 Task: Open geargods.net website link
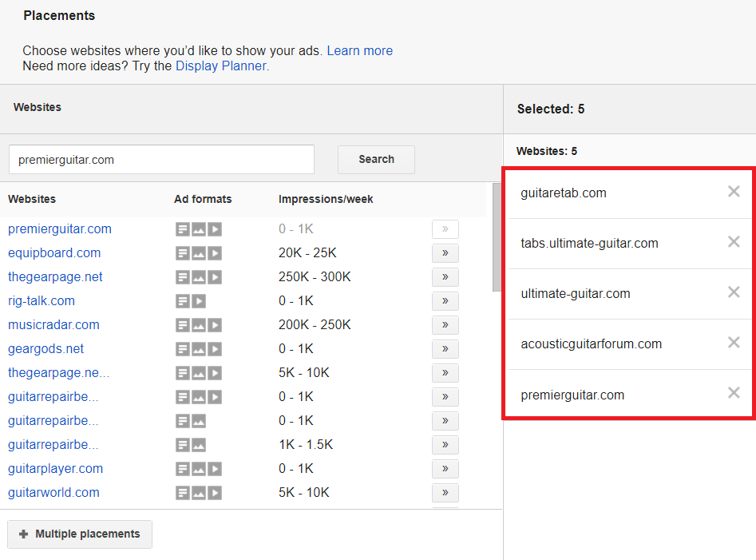(x=46, y=349)
